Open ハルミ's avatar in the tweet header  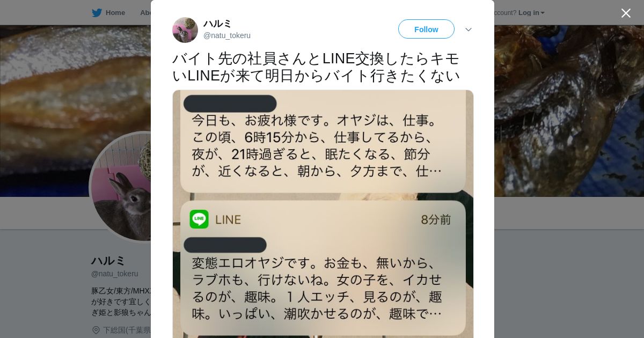pyautogui.click(x=185, y=30)
